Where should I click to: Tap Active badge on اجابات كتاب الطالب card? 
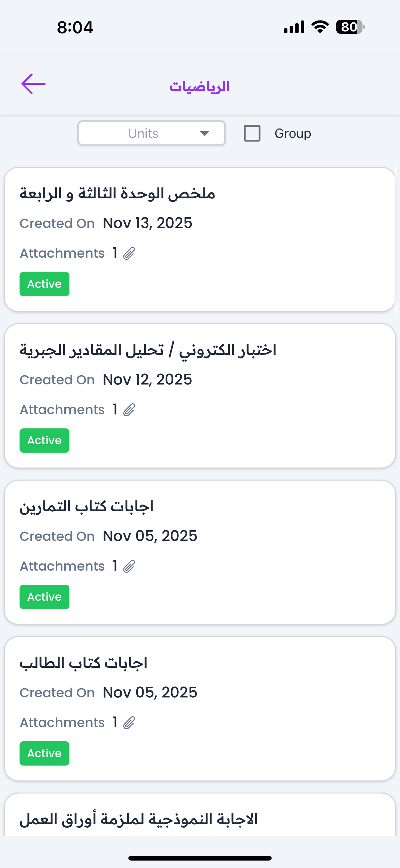(x=44, y=753)
